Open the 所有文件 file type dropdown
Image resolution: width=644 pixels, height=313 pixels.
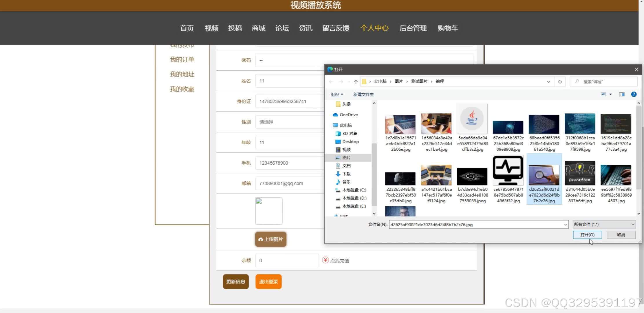click(604, 224)
